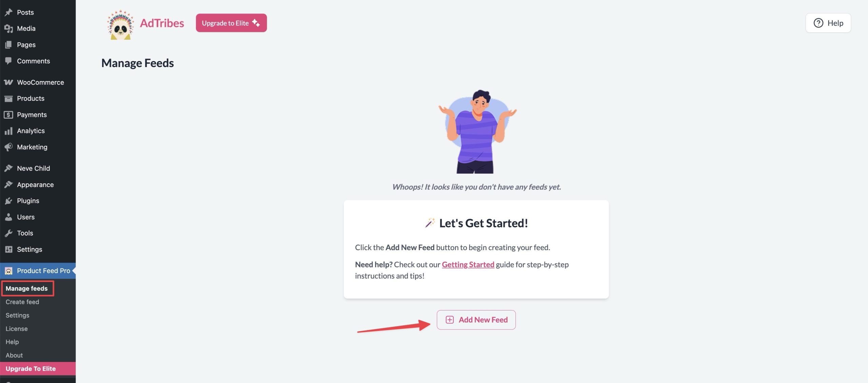Image resolution: width=868 pixels, height=383 pixels.
Task: Click the Upgrade to Elite button
Action: 231,23
